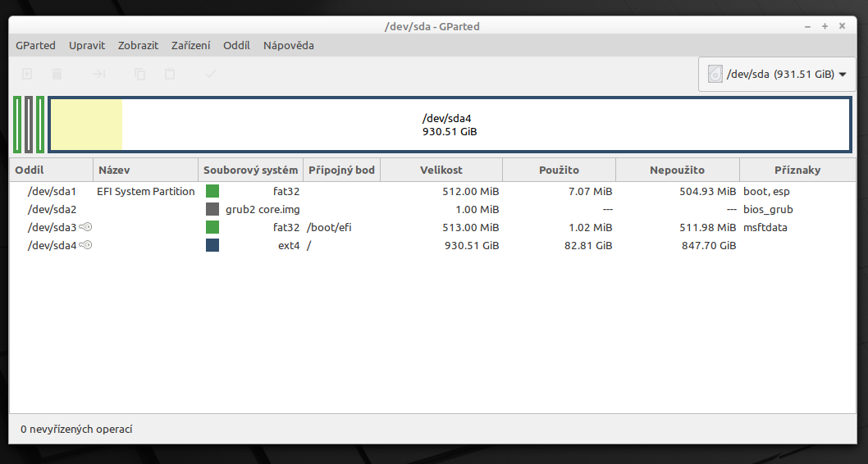Click the grub2 core.img filesystem text
The image size is (868, 464).
tap(263, 210)
